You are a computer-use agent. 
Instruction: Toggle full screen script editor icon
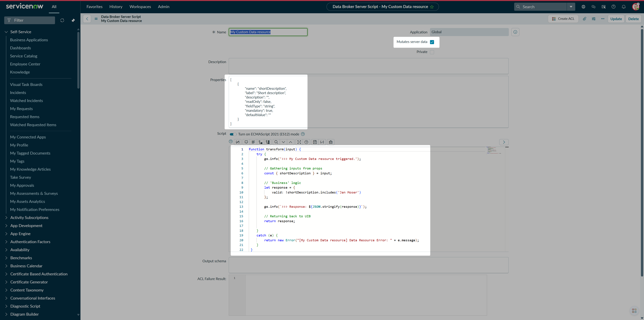tap(299, 142)
